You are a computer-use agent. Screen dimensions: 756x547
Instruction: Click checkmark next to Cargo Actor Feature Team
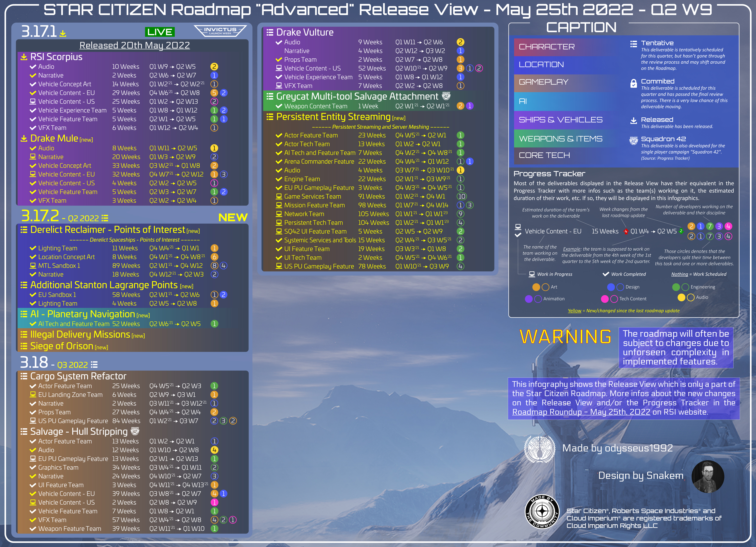(x=33, y=386)
